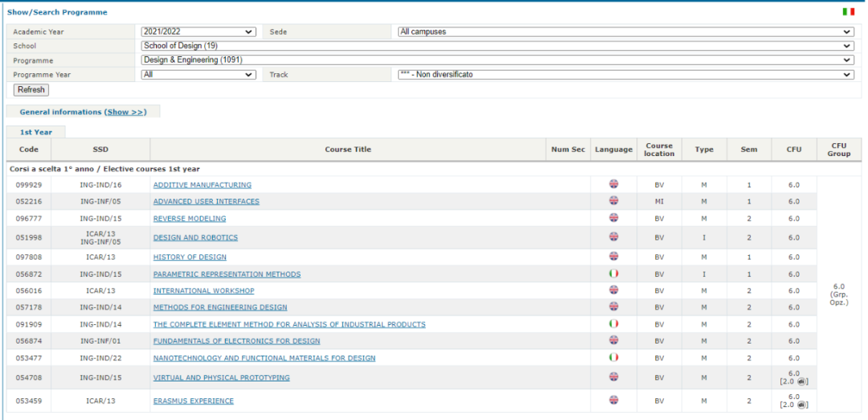
Task: Open the Programme dropdown showing Design & Engineering
Action: click(496, 60)
